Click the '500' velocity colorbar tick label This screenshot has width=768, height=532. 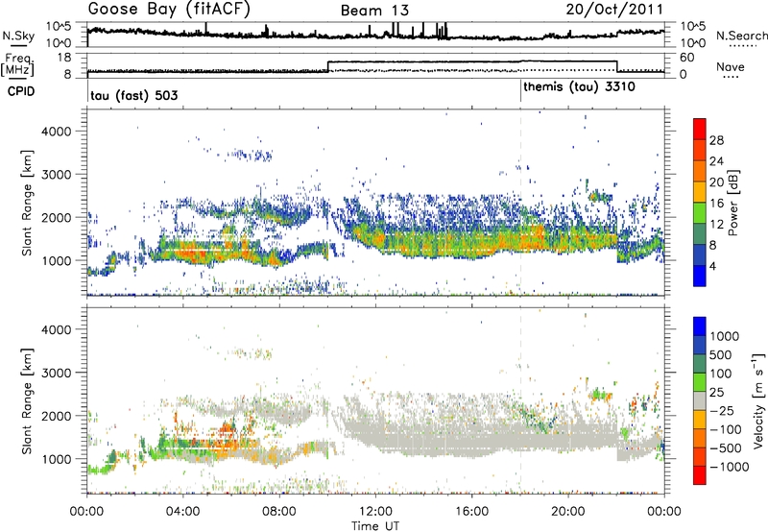(x=721, y=354)
